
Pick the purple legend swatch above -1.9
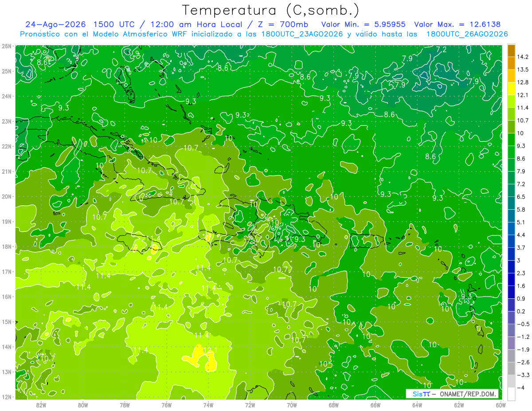(511, 343)
